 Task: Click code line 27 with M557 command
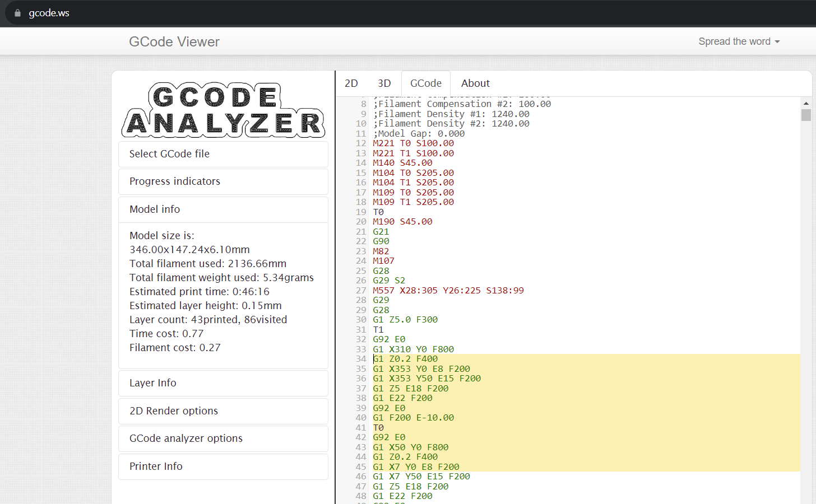click(448, 291)
